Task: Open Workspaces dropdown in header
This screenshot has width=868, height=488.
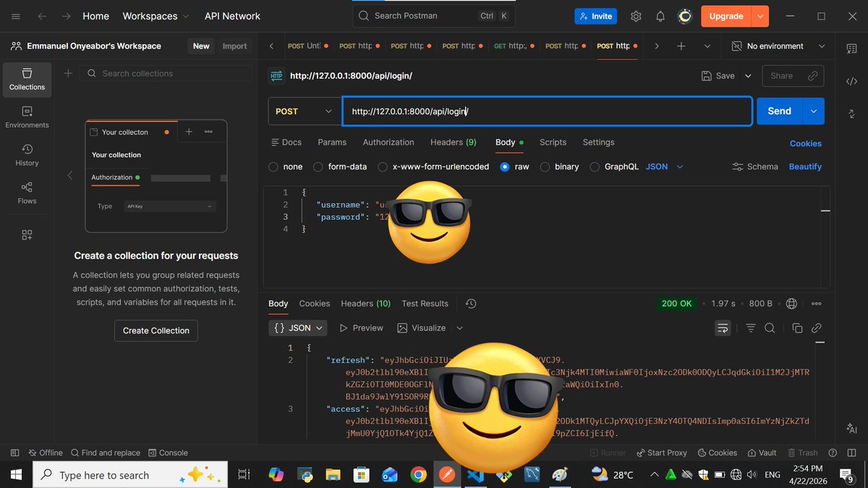Action: coord(156,16)
